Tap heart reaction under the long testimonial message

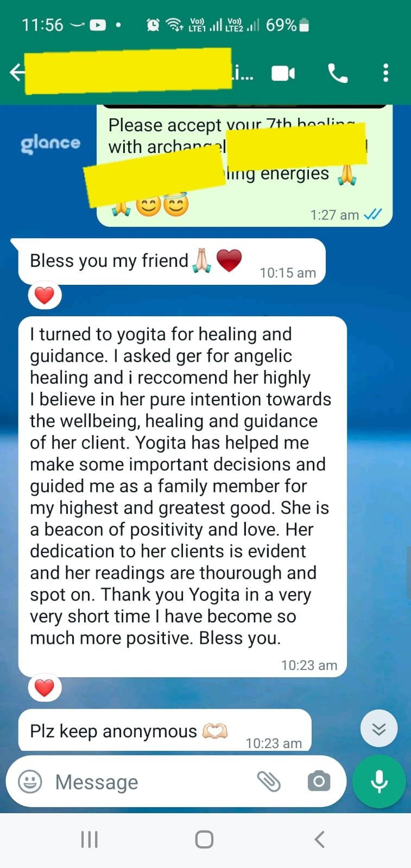45,687
